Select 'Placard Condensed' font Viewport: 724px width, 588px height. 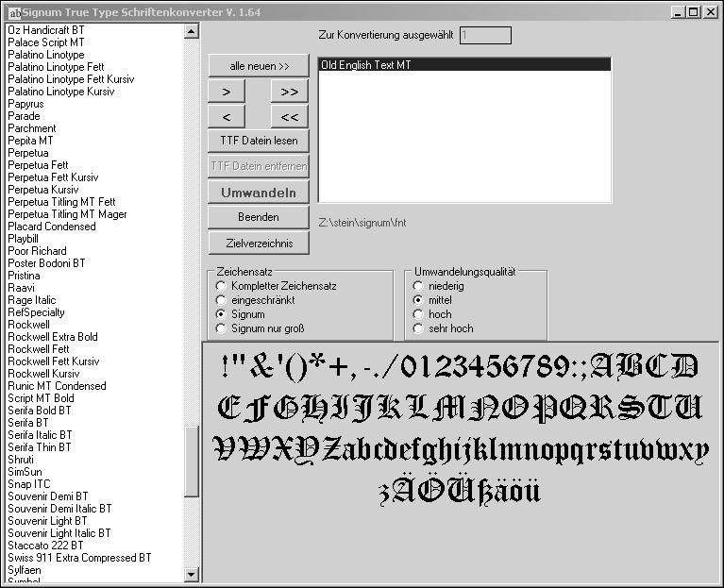[52, 227]
